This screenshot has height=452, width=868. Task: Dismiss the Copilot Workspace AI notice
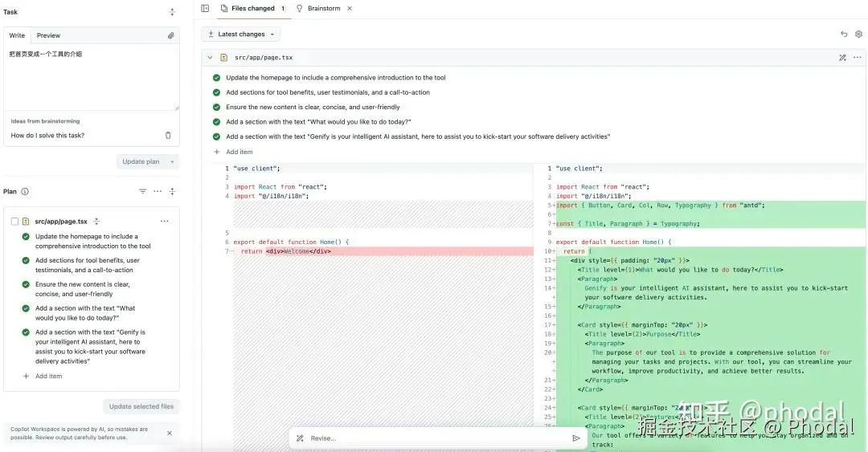click(x=170, y=434)
